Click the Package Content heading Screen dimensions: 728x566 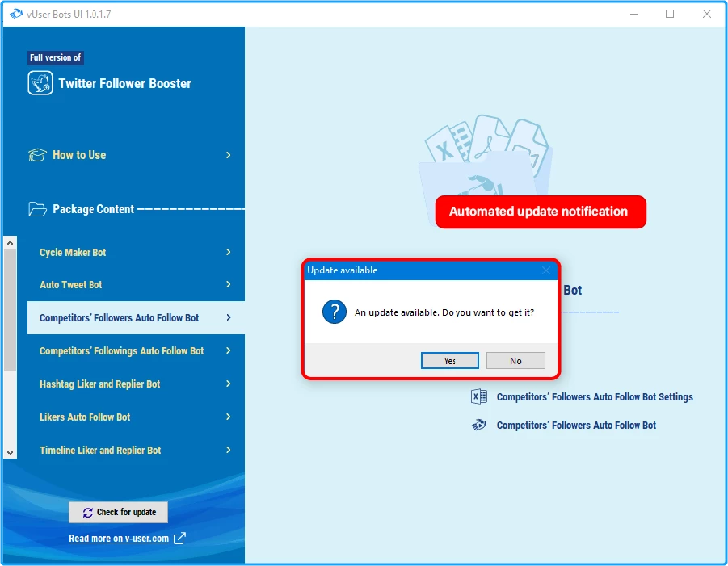93,209
